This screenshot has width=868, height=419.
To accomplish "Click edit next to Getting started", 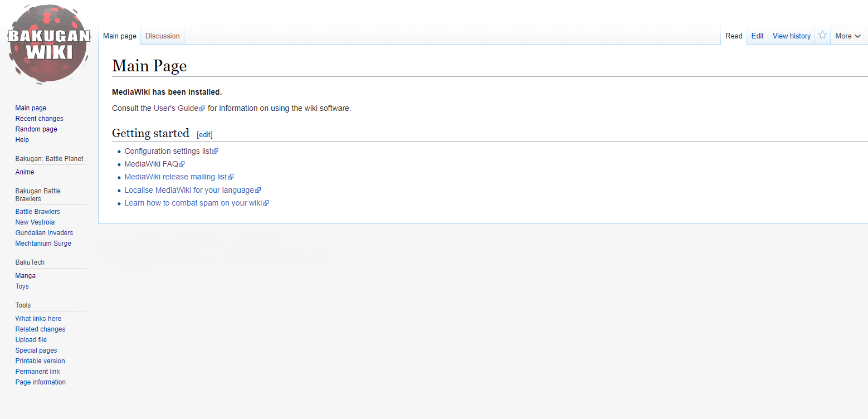I will click(204, 134).
